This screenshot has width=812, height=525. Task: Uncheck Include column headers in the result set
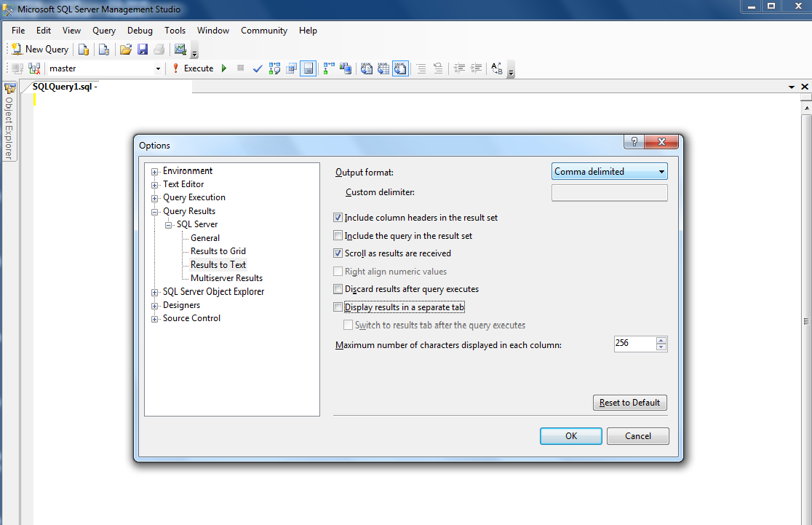point(338,218)
